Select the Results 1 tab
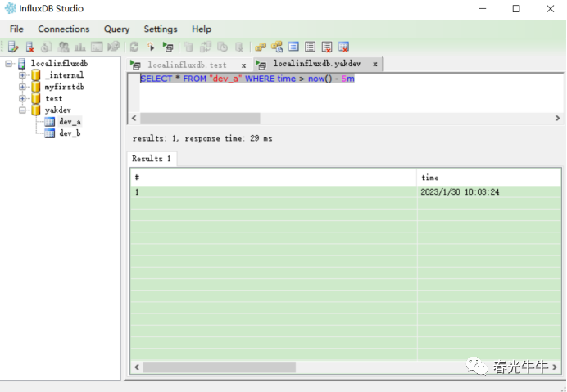The image size is (567, 392). [x=152, y=159]
